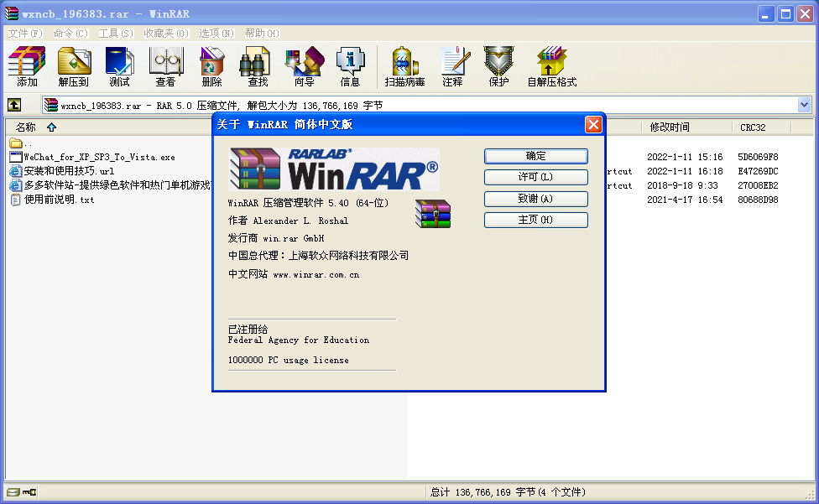Viewport: 819px width, 504px height.
Task: Click the WinRAR icon in the title bar
Action: point(12,13)
